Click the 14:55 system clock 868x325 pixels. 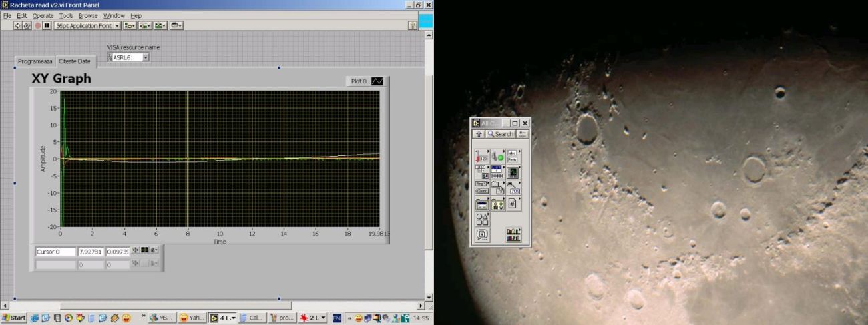coord(421,318)
